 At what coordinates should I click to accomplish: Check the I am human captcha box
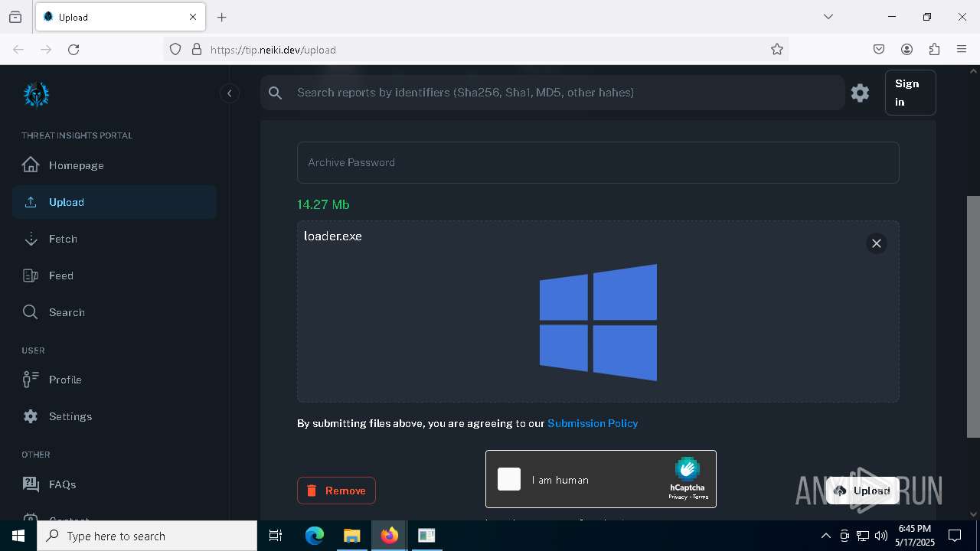(509, 479)
